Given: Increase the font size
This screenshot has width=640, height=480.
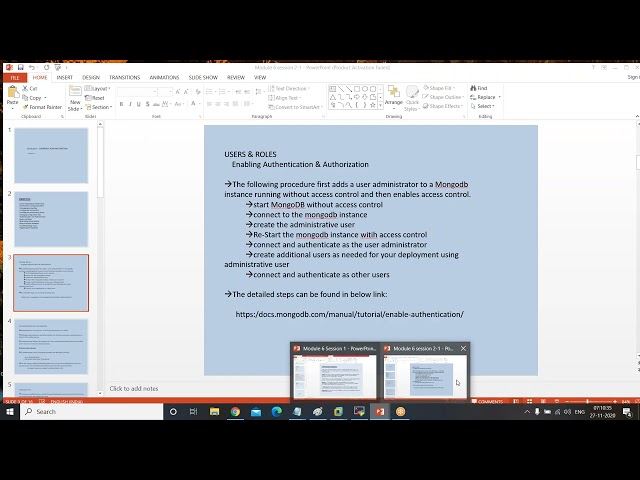Looking at the screenshot, I should coord(178,92).
